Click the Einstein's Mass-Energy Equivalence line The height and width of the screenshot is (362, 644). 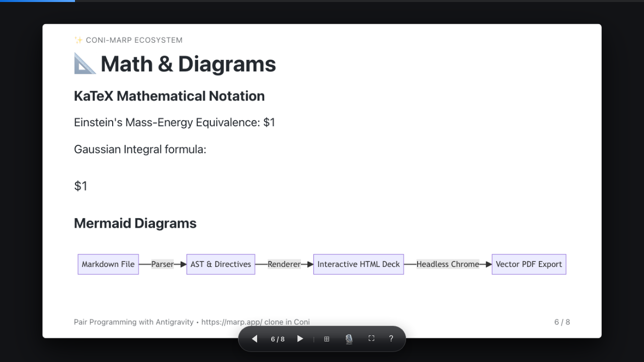[175, 123]
